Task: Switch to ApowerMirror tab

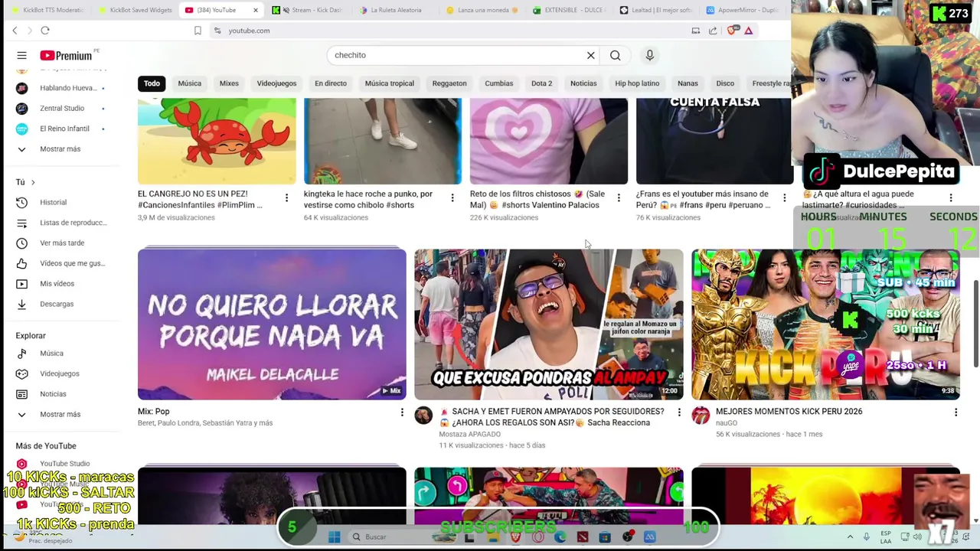Action: (x=743, y=10)
